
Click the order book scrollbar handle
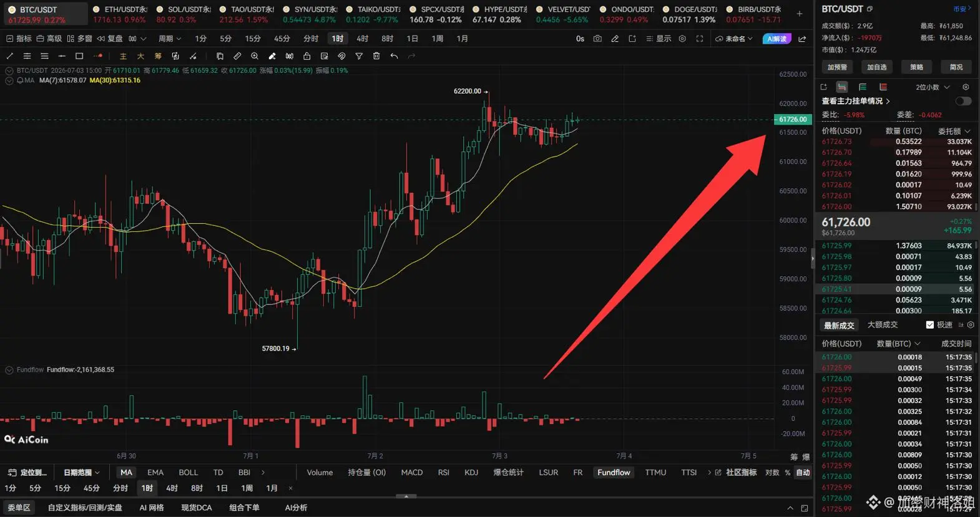pos(976,206)
